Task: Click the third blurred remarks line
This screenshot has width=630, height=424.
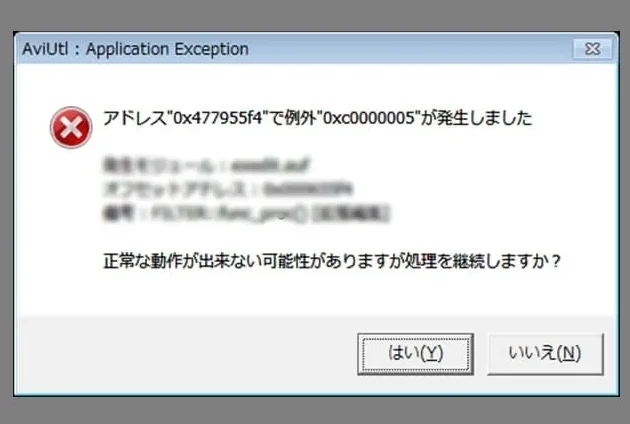Action: click(x=246, y=213)
